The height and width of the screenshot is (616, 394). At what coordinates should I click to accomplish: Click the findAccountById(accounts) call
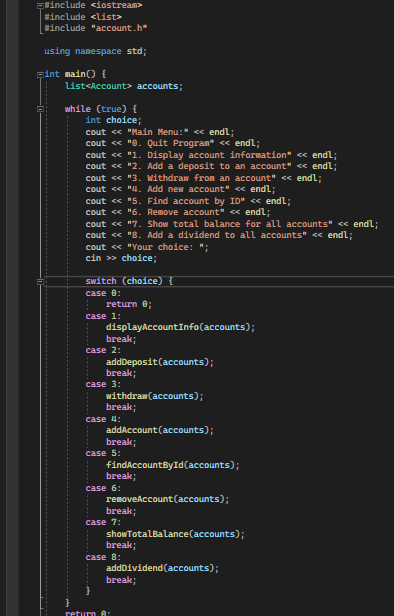pyautogui.click(x=173, y=465)
